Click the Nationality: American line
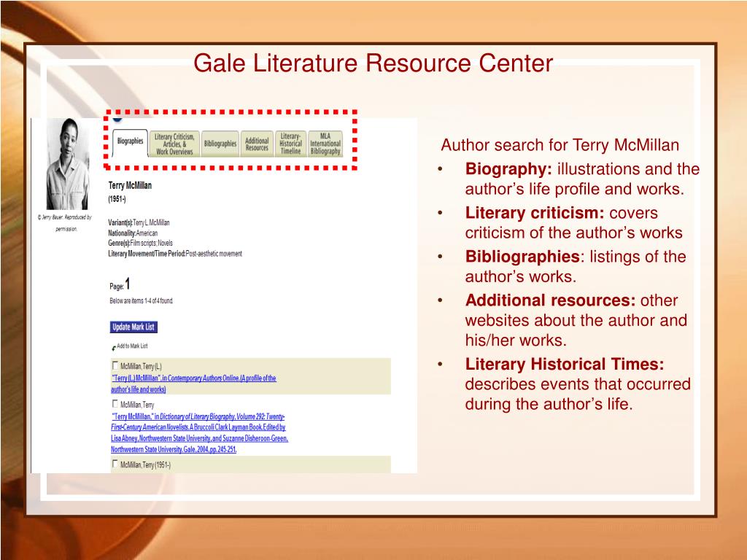747x560 pixels. click(133, 233)
